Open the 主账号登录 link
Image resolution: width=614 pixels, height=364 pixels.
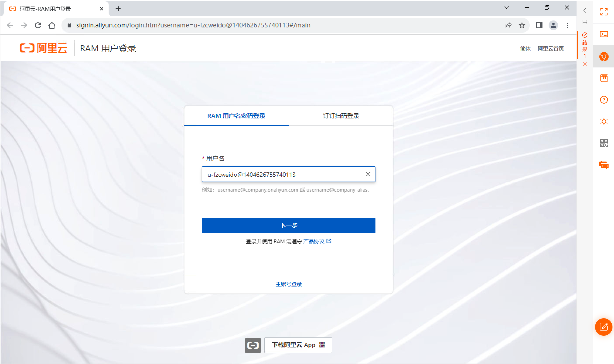(x=289, y=284)
